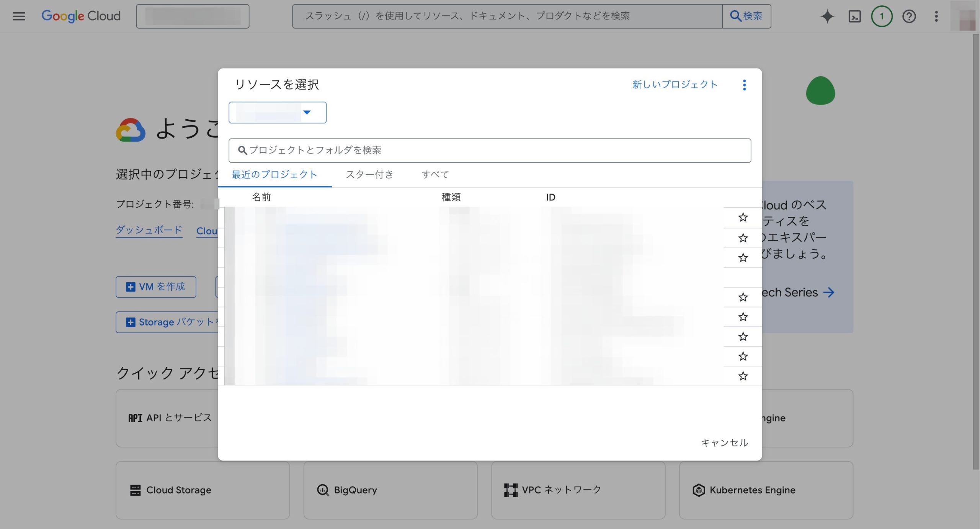Switch to すべて tab

[435, 174]
